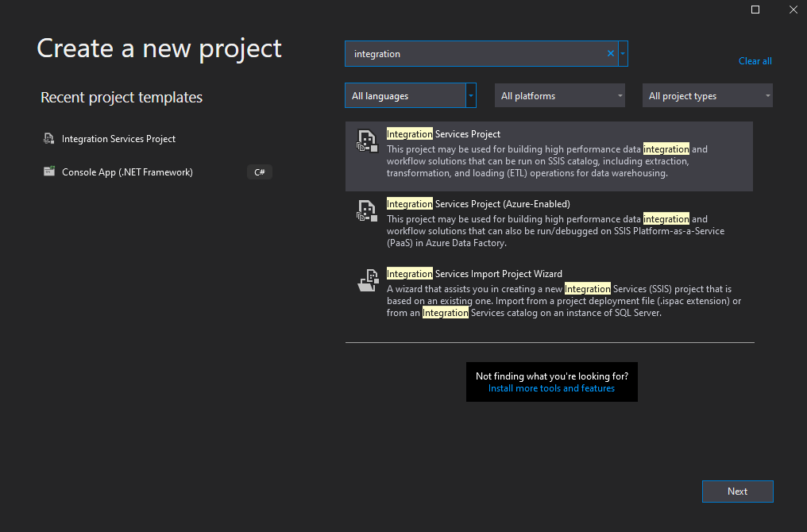Open the Install more tools and features link

click(551, 388)
